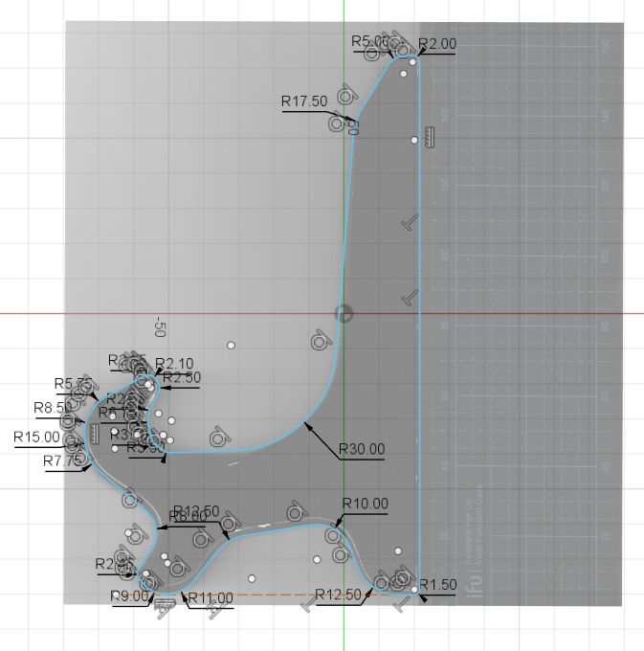
Task: Click the R9.00 radius dimension
Action: pyautogui.click(x=130, y=595)
